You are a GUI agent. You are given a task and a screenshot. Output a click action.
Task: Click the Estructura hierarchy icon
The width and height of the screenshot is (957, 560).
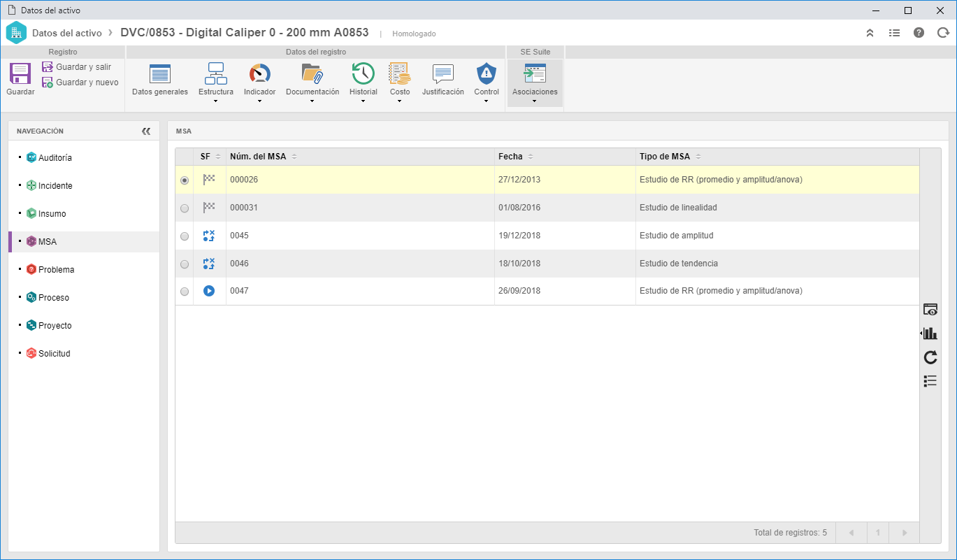215,73
